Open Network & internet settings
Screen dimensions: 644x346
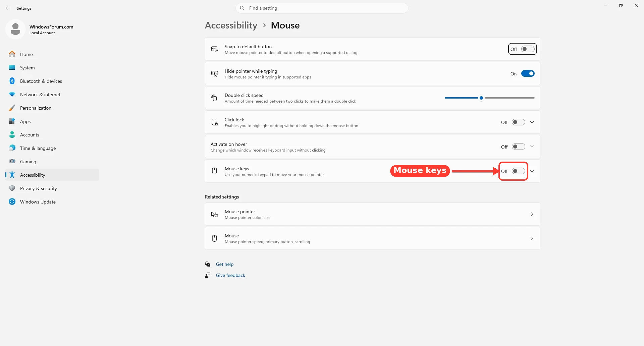point(52,94)
